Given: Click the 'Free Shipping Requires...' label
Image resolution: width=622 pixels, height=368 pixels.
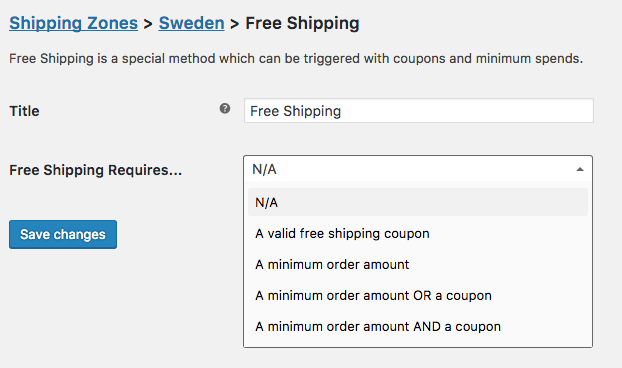Looking at the screenshot, I should [96, 170].
